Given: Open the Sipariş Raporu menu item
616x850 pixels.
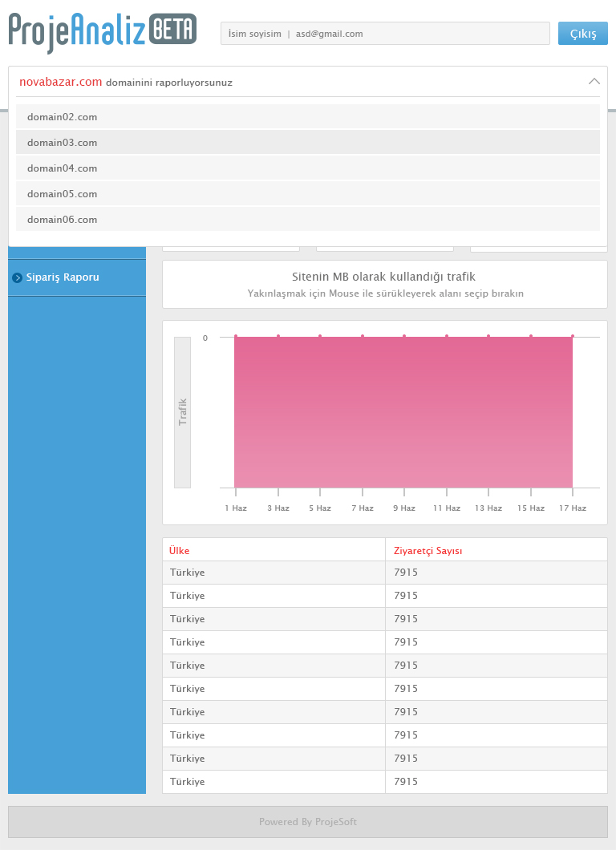Looking at the screenshot, I should pos(63,277).
